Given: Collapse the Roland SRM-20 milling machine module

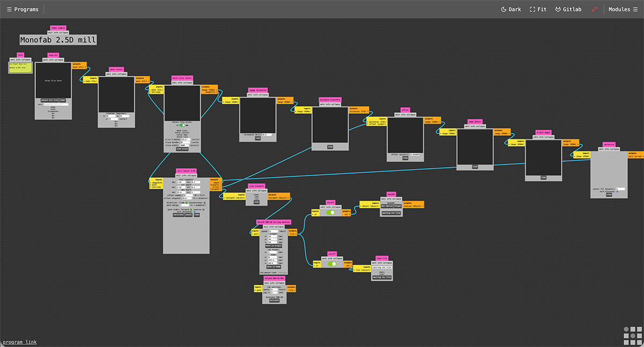Looking at the screenshot, I should coord(279,226).
